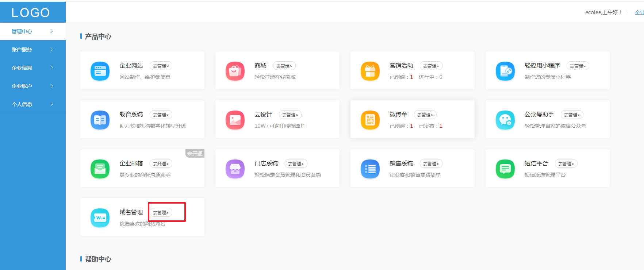
Task: Open 去管理 for 轻应用小程序
Action: point(578,66)
